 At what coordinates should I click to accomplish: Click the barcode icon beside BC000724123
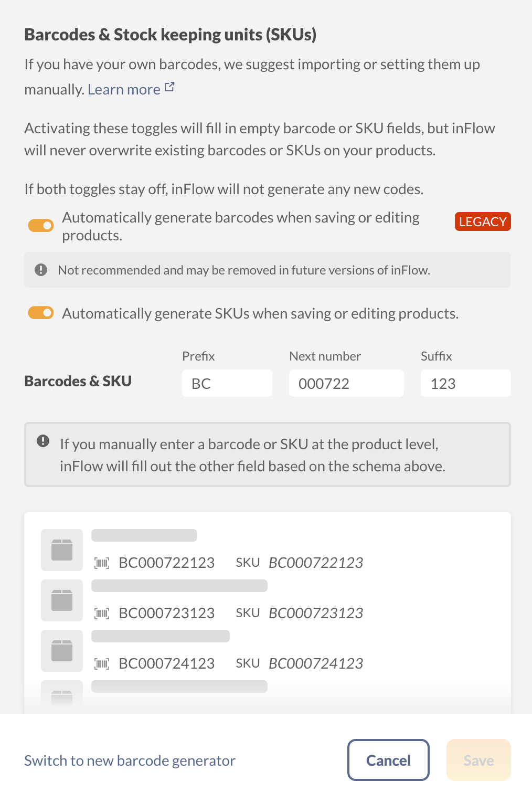pos(102,663)
